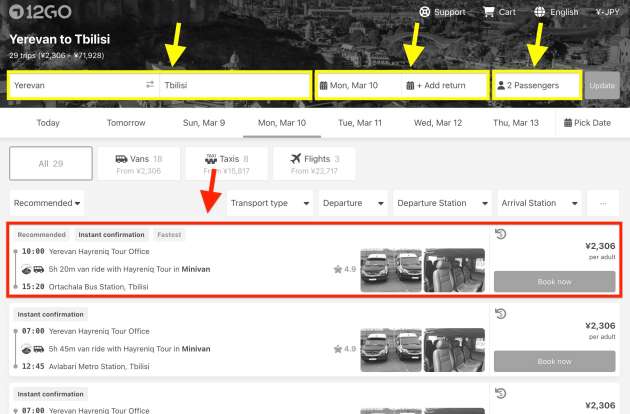The width and height of the screenshot is (630, 414).
Task: Open the ¥-JPY currency selector
Action: point(607,12)
